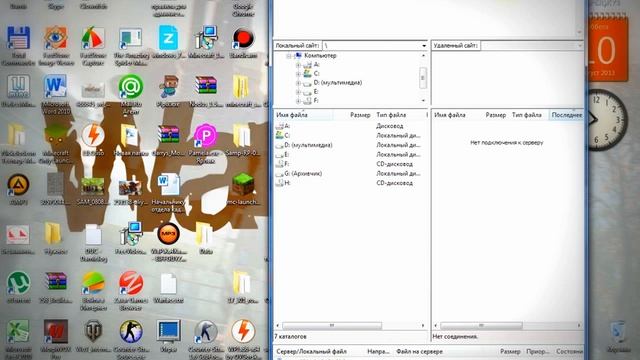Select C: drive row in file list
This screenshot has width=640, height=360.
point(350,136)
